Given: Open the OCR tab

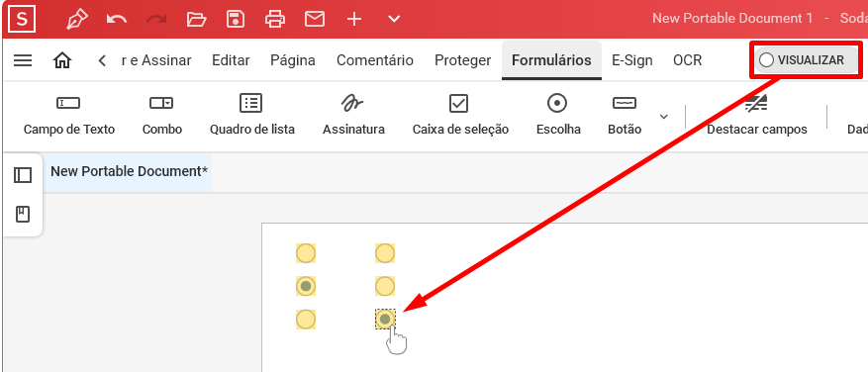Looking at the screenshot, I should pyautogui.click(x=688, y=60).
